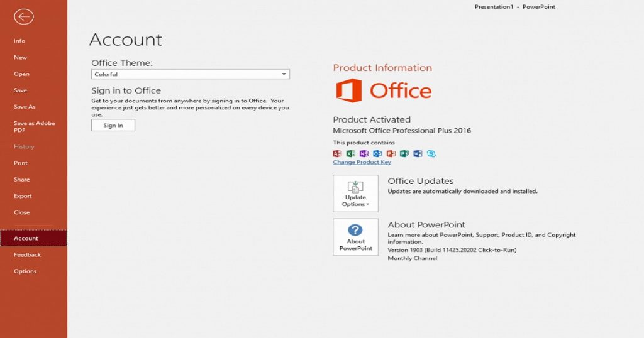This screenshot has width=644, height=338.
Task: Click Microsoft Office Professional Plus 2016 text
Action: [x=402, y=131]
